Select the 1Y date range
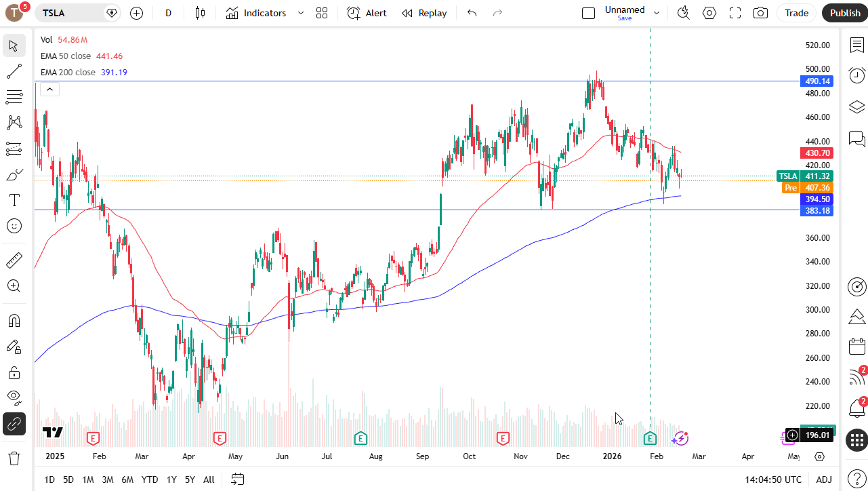This screenshot has width=868, height=491. click(171, 479)
